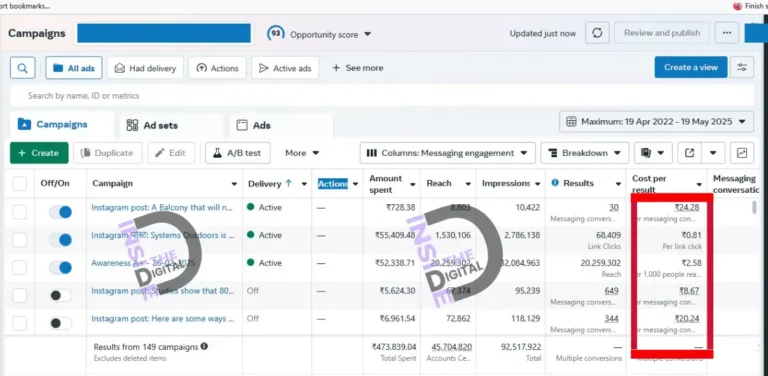
Task: Open the charts graph icon
Action: click(x=742, y=153)
